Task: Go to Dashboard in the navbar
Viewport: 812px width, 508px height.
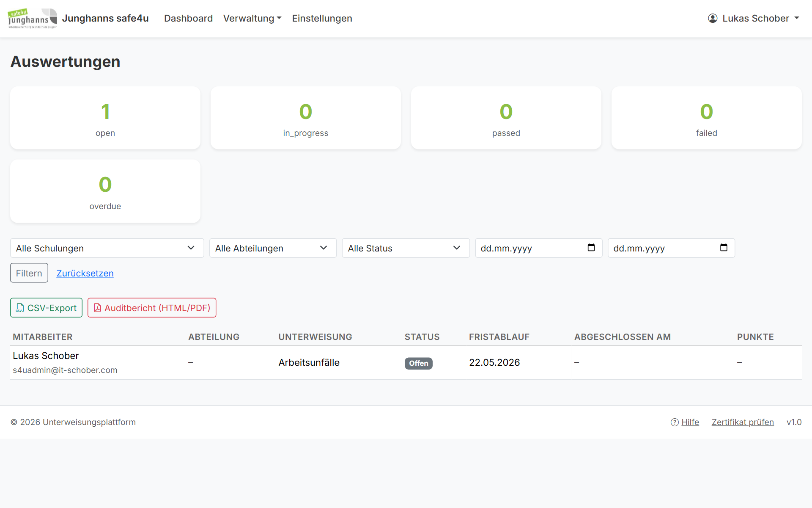Action: click(188, 18)
